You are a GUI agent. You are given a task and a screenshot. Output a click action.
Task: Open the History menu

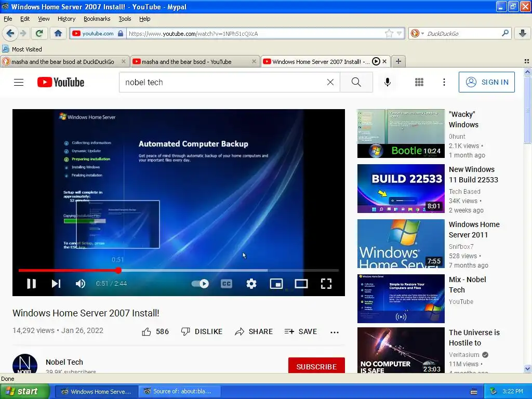click(x=66, y=19)
